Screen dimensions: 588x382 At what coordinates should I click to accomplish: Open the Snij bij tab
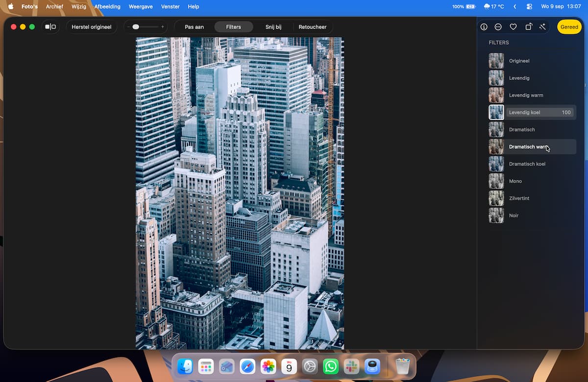[x=273, y=27]
